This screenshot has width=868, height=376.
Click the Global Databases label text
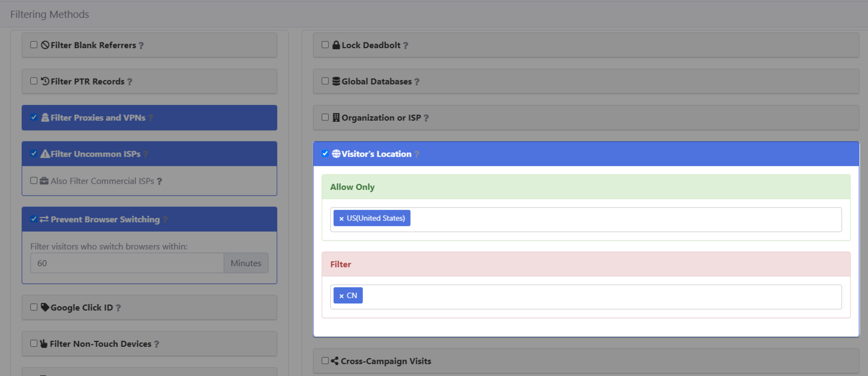point(376,82)
